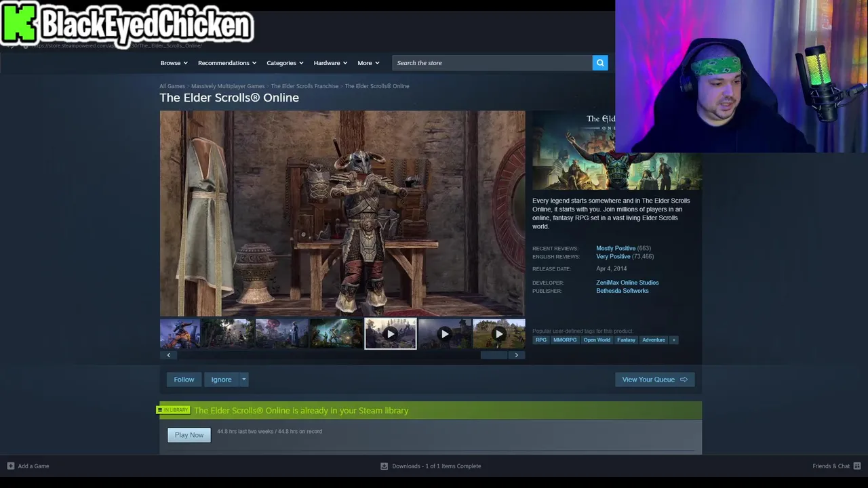Image resolution: width=868 pixels, height=488 pixels.
Task: Open Very Positive English reviews link
Action: 613,256
